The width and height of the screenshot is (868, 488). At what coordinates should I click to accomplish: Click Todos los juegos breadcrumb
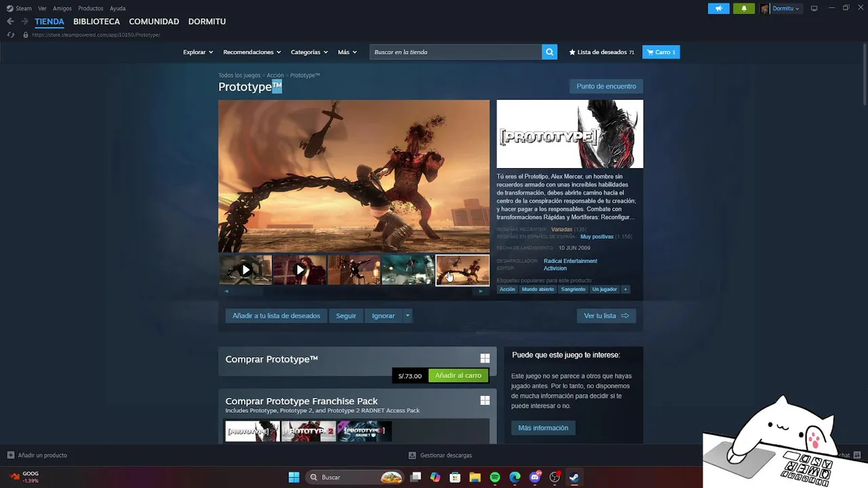[x=239, y=75]
